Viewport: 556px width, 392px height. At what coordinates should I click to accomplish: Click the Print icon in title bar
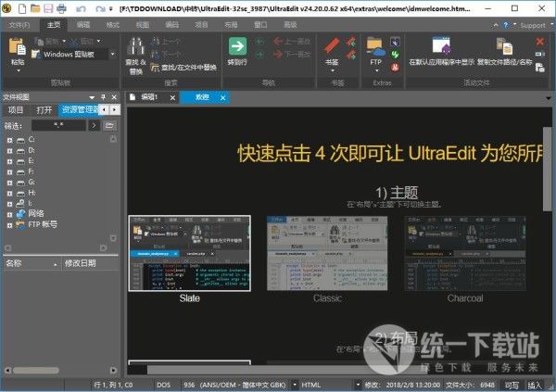pyautogui.click(x=61, y=8)
